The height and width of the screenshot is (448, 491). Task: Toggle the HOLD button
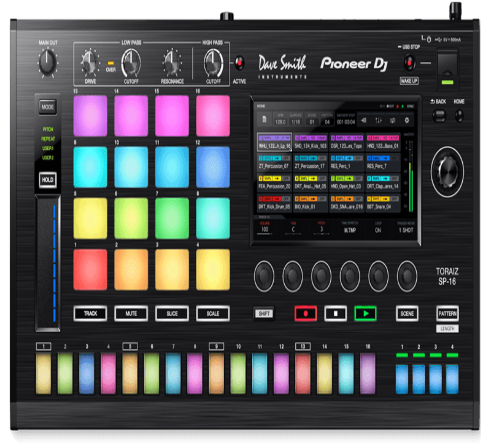[48, 180]
